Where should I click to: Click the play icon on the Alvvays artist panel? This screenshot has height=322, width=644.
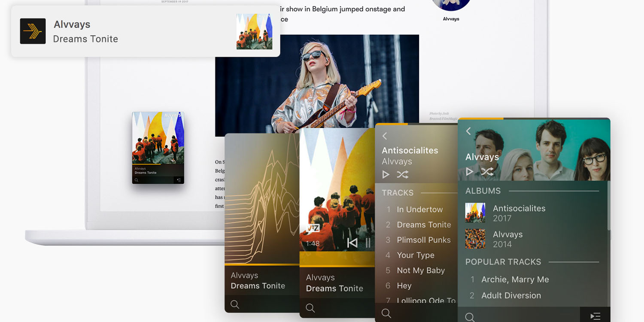[x=469, y=171]
